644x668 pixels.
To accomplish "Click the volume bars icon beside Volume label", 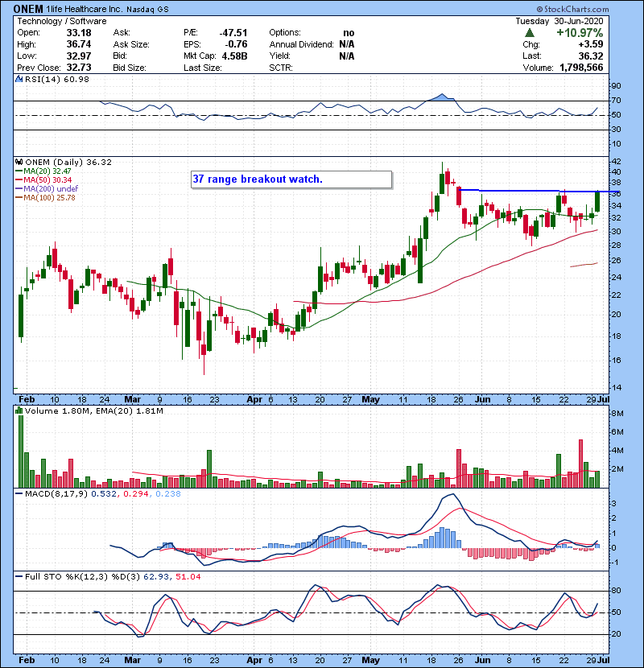I will (x=19, y=410).
